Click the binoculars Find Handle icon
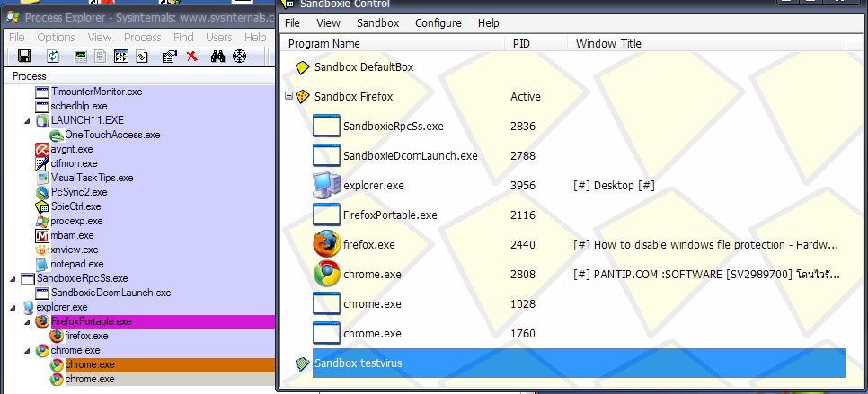The width and height of the screenshot is (868, 394). [x=217, y=56]
